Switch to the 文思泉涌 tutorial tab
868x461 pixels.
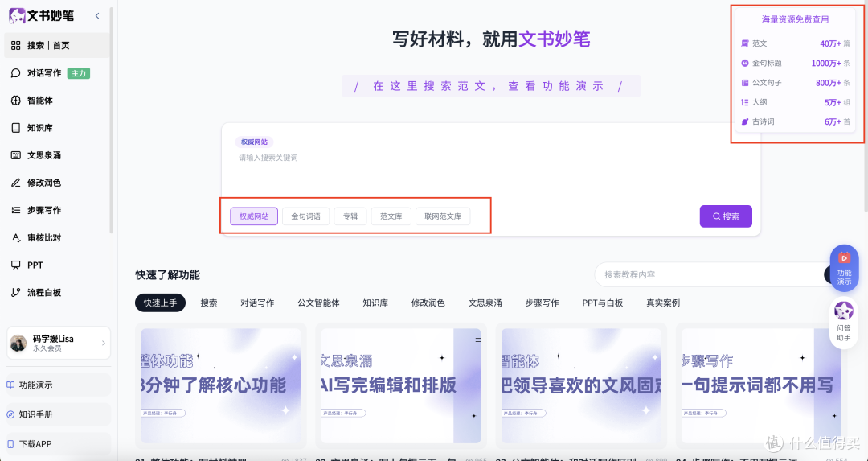click(x=485, y=303)
